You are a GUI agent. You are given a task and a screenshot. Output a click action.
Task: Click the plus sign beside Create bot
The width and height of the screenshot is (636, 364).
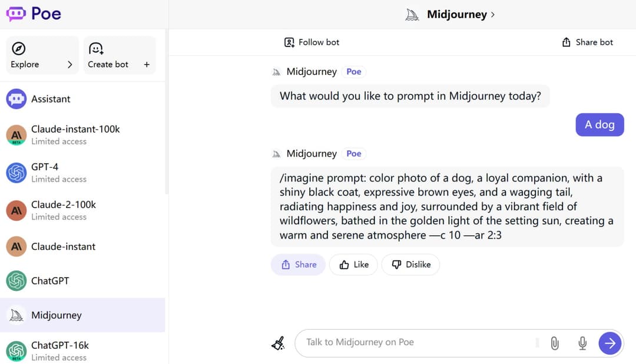pos(147,65)
